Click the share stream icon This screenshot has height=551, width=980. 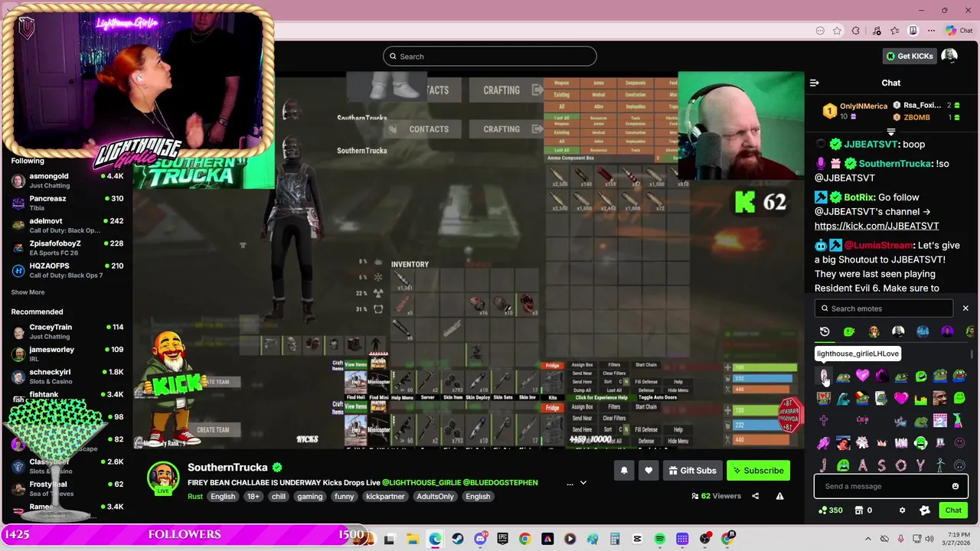click(755, 496)
